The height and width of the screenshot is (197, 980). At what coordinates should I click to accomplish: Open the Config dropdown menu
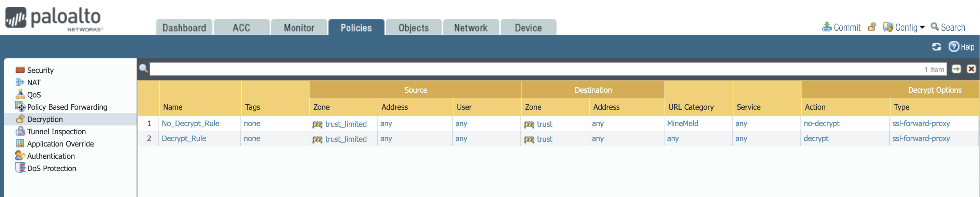[904, 27]
